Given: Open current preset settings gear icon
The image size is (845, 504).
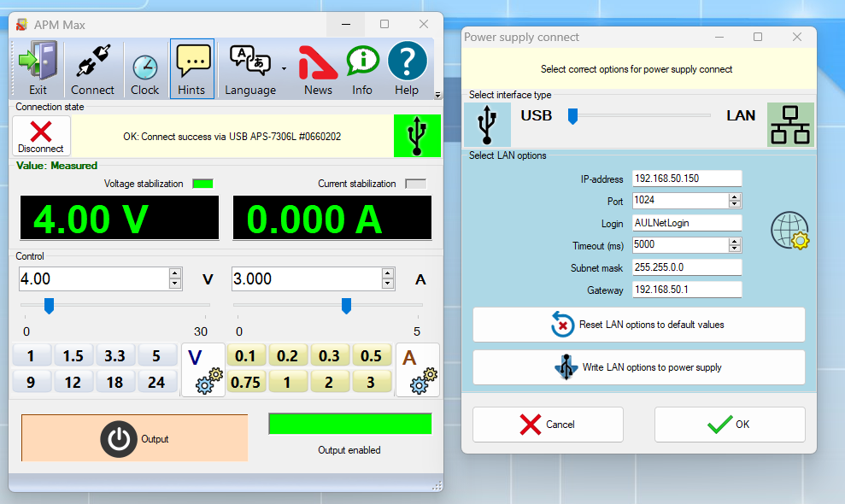Looking at the screenshot, I should [x=418, y=371].
